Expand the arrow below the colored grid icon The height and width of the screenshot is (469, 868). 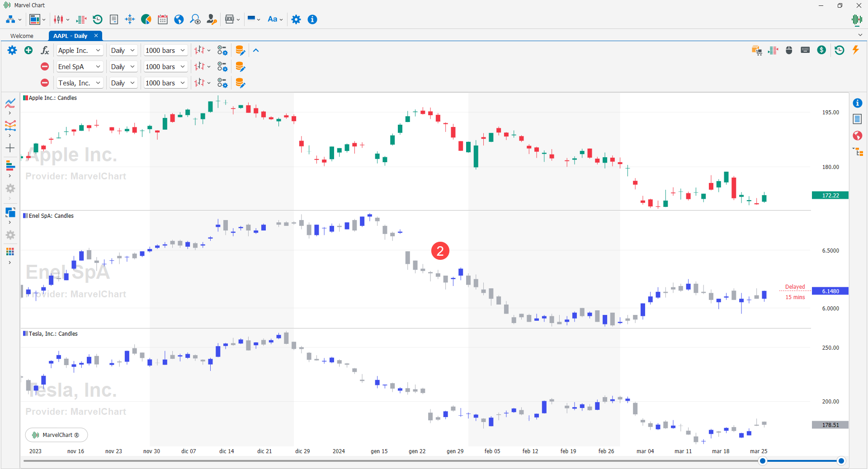tap(10, 263)
